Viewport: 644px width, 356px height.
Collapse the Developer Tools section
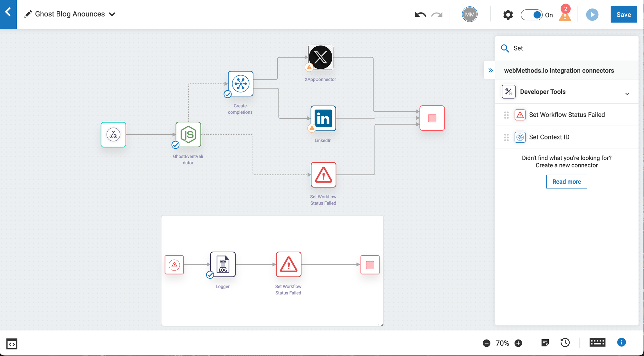click(x=627, y=94)
